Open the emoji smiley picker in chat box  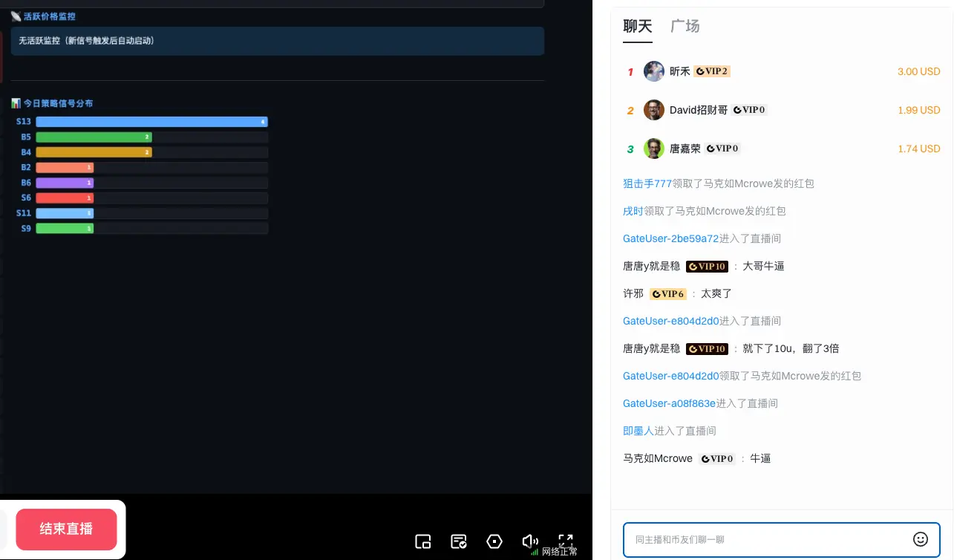pyautogui.click(x=921, y=539)
